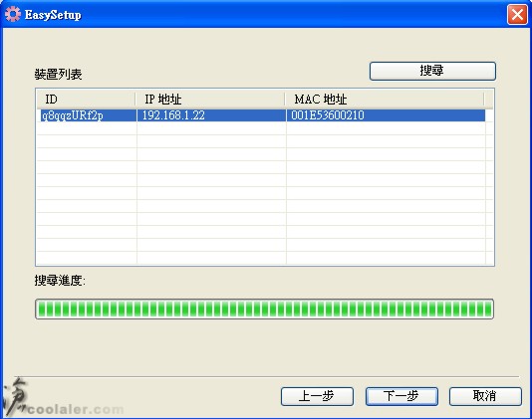Cancel setup with 取消 button
This screenshot has height=419, width=532.
pyautogui.click(x=485, y=396)
